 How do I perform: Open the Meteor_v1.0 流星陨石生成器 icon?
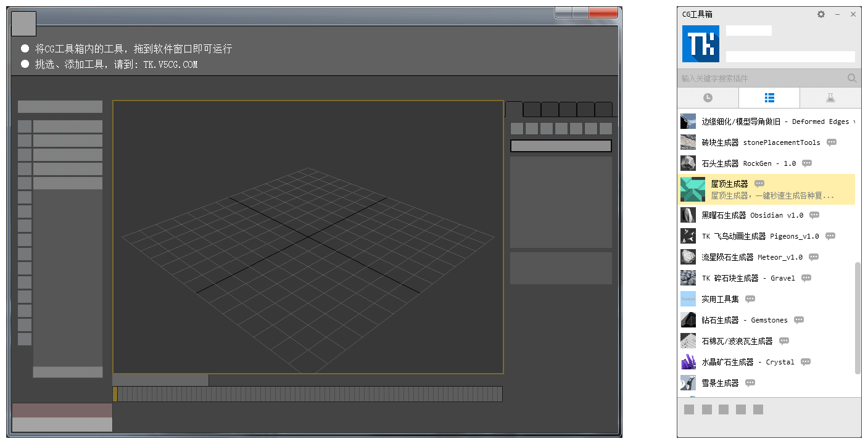click(x=687, y=257)
